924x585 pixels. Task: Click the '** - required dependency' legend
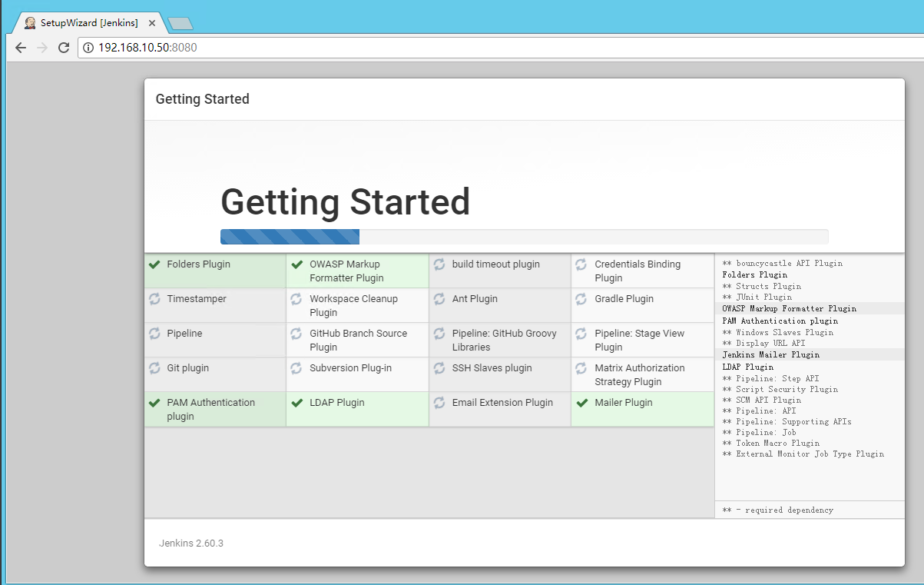click(x=778, y=510)
